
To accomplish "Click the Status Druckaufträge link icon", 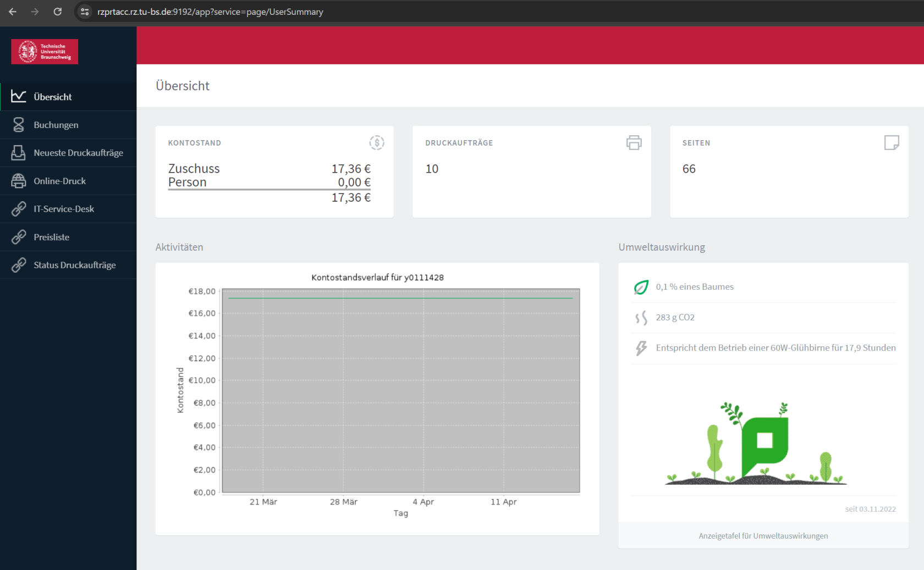I will pos(19,265).
